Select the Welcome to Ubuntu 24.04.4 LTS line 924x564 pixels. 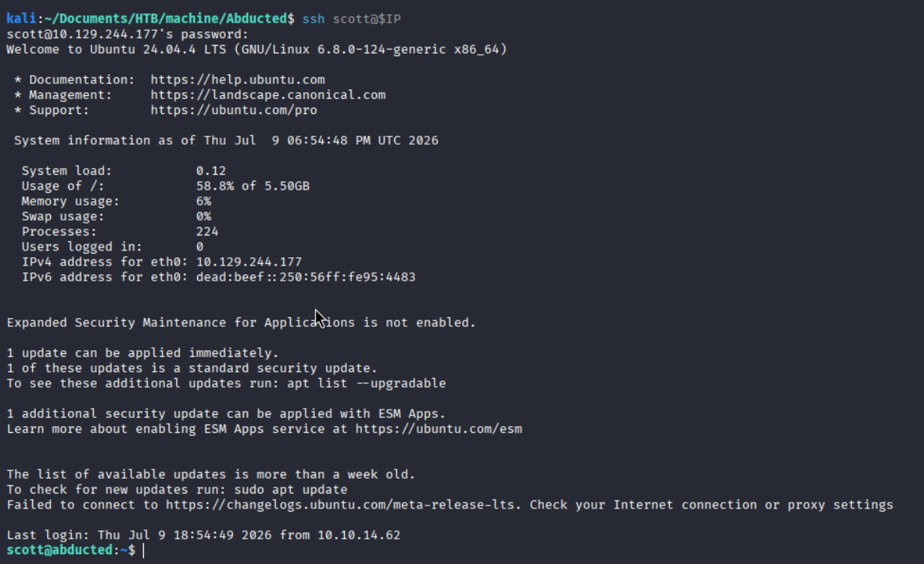[257, 49]
